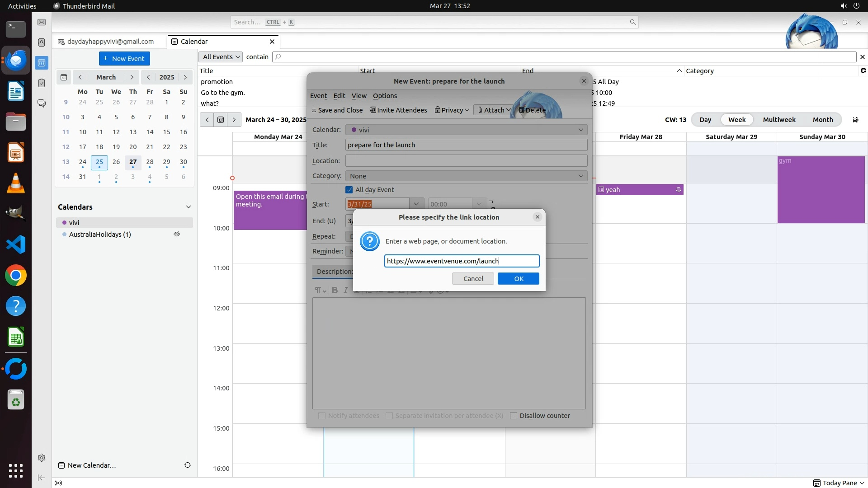The image size is (868, 488).
Task: Launch Google Chrome from the dock
Action: point(16,276)
